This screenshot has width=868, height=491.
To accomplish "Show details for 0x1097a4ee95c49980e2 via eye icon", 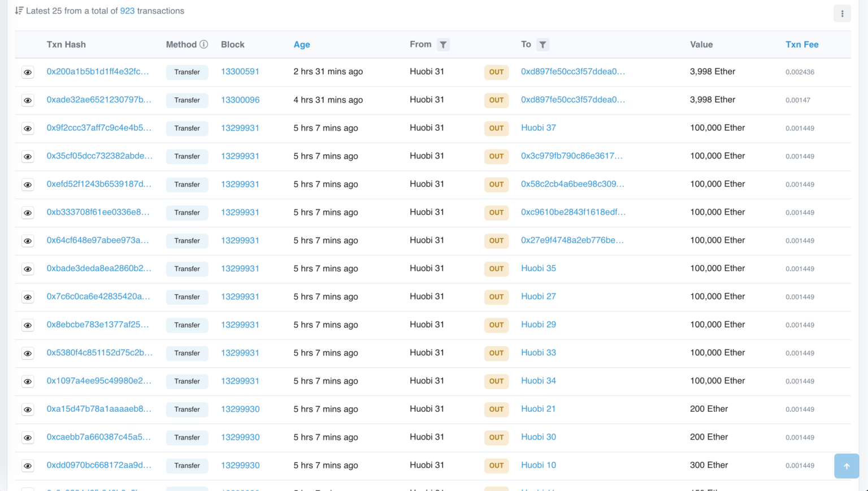I will pyautogui.click(x=28, y=381).
